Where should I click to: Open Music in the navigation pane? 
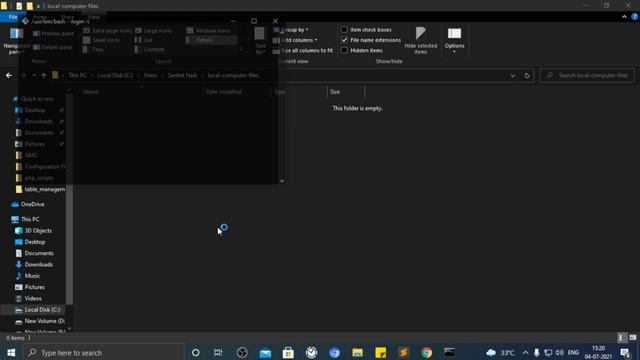(x=27, y=276)
